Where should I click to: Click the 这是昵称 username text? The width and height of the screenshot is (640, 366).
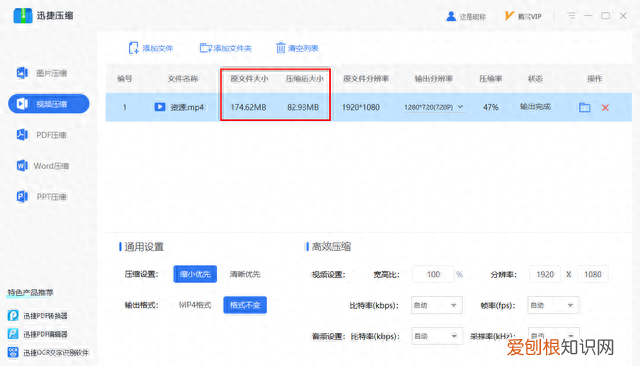point(473,17)
